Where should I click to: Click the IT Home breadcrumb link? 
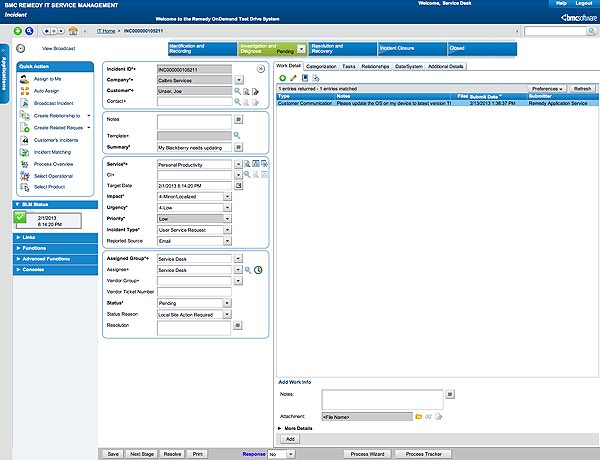pos(106,31)
